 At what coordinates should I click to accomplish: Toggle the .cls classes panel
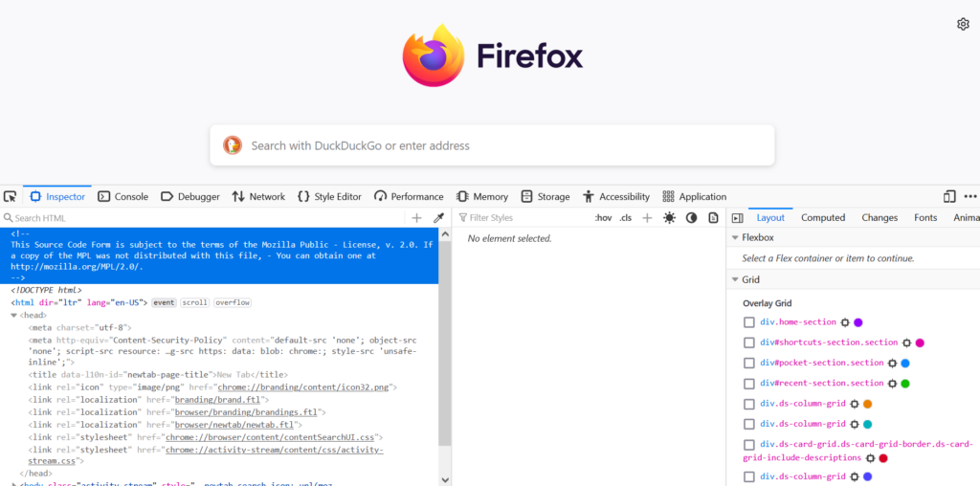(626, 218)
